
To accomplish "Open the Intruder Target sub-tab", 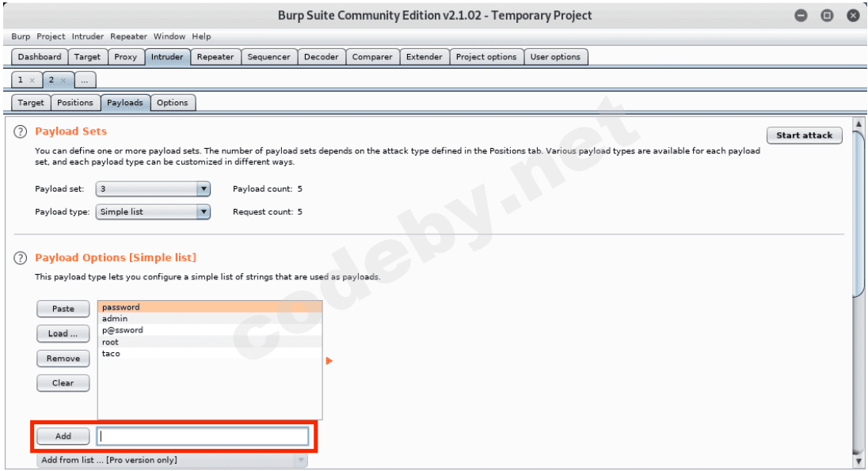I will (30, 103).
